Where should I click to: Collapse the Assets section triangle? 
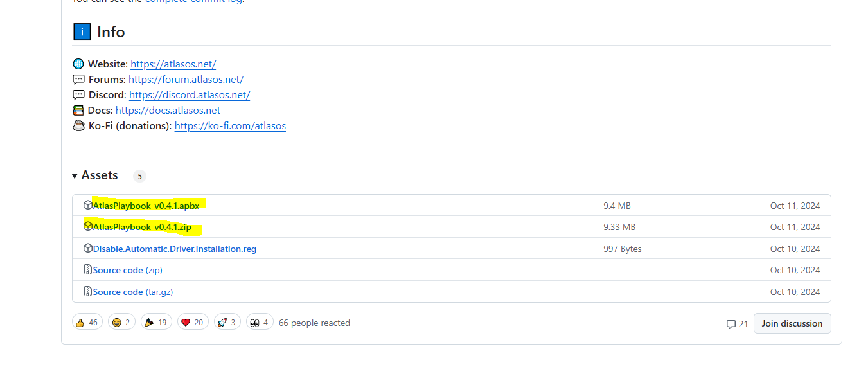coord(75,175)
